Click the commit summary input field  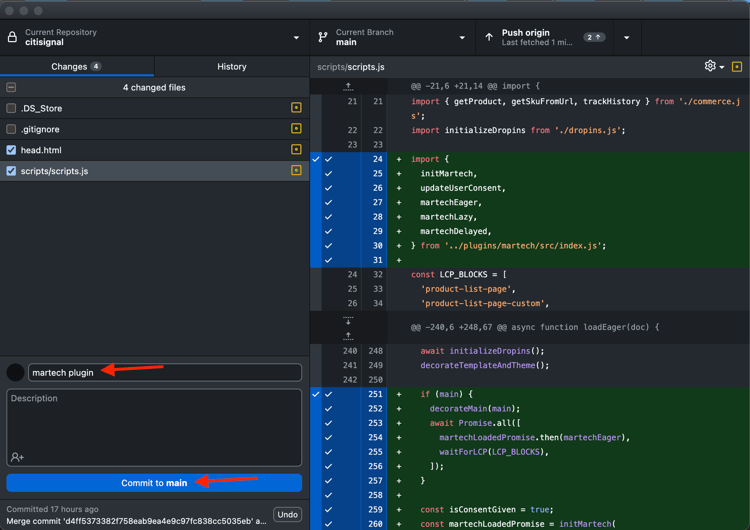(165, 373)
